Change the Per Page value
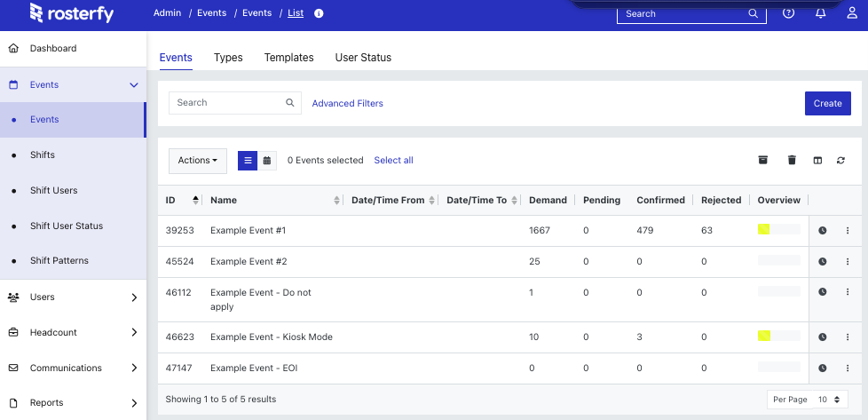 [829, 400]
